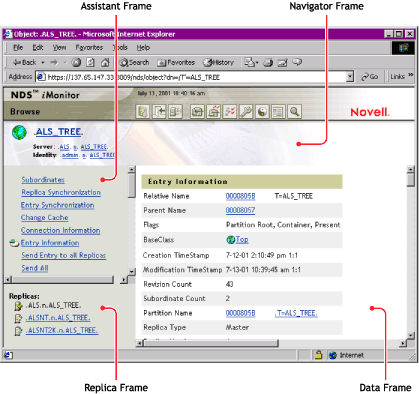The width and height of the screenshot is (419, 394).
Task: Open the Entry Information link
Action: point(50,243)
